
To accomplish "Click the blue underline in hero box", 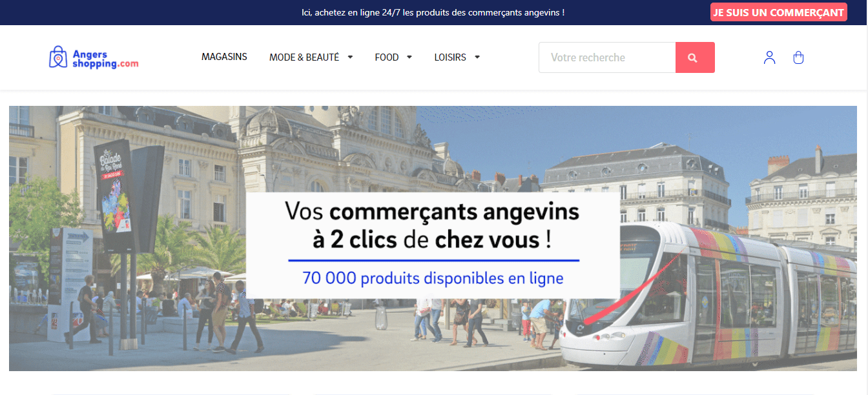I will (433, 261).
